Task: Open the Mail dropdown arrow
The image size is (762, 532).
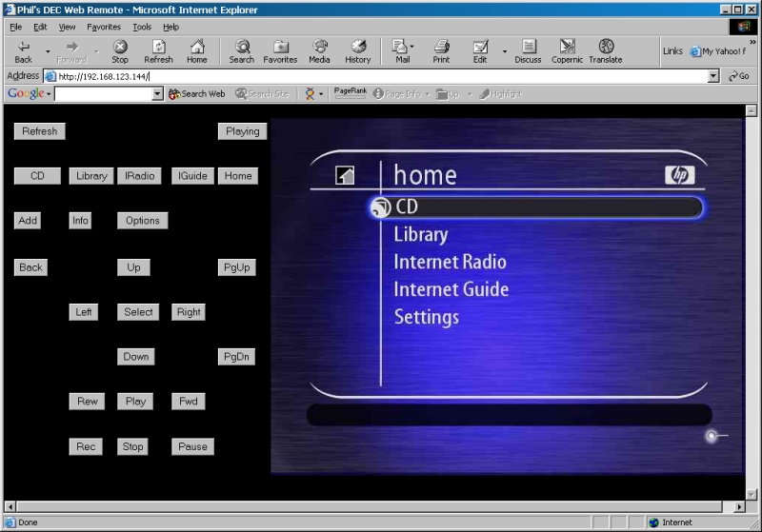Action: coord(412,47)
